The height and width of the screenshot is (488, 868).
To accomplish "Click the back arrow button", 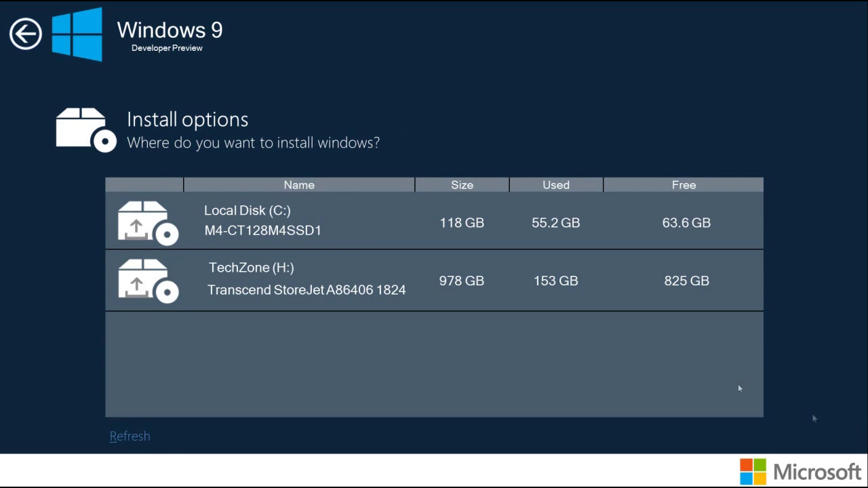I will (x=26, y=34).
